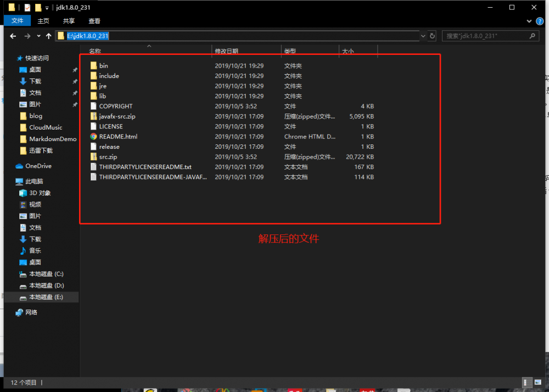
Task: Click the search magnifier icon
Action: pyautogui.click(x=532, y=36)
